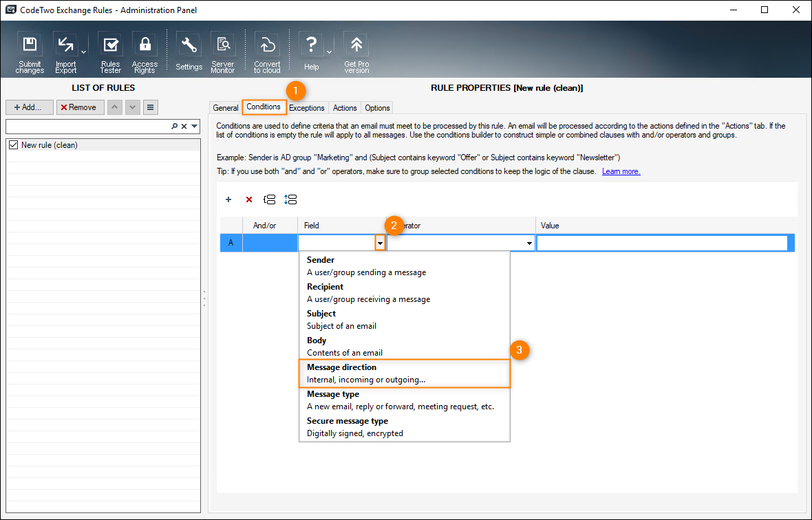Click the And/or column header
The image size is (812, 520).
point(270,226)
